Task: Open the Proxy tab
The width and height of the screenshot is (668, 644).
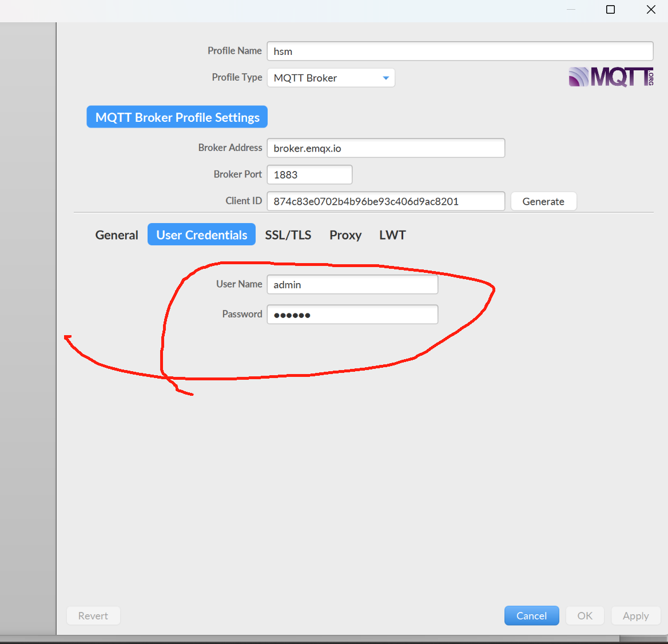Action: [x=345, y=234]
